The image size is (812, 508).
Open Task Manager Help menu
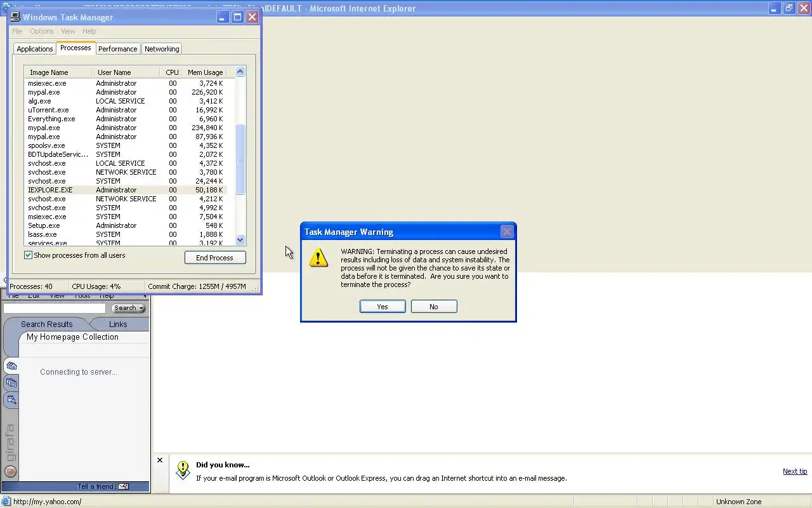(x=89, y=31)
